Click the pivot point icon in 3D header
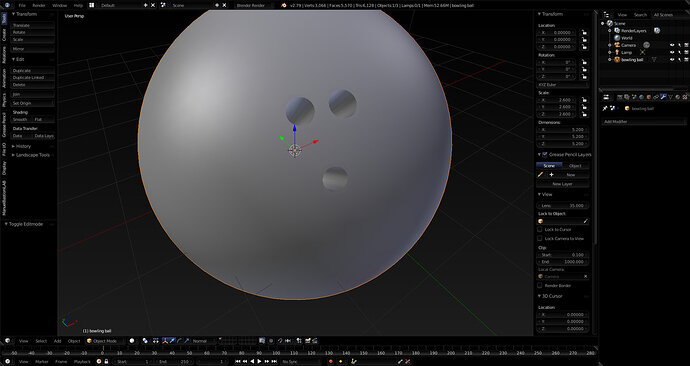Screen dimensions: 690x366 click(x=145, y=341)
